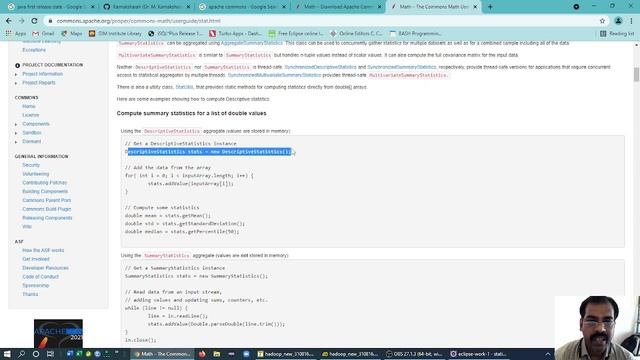Open the Contributing Patches link
Image resolution: width=640 pixels, height=360 pixels.
click(x=44, y=183)
